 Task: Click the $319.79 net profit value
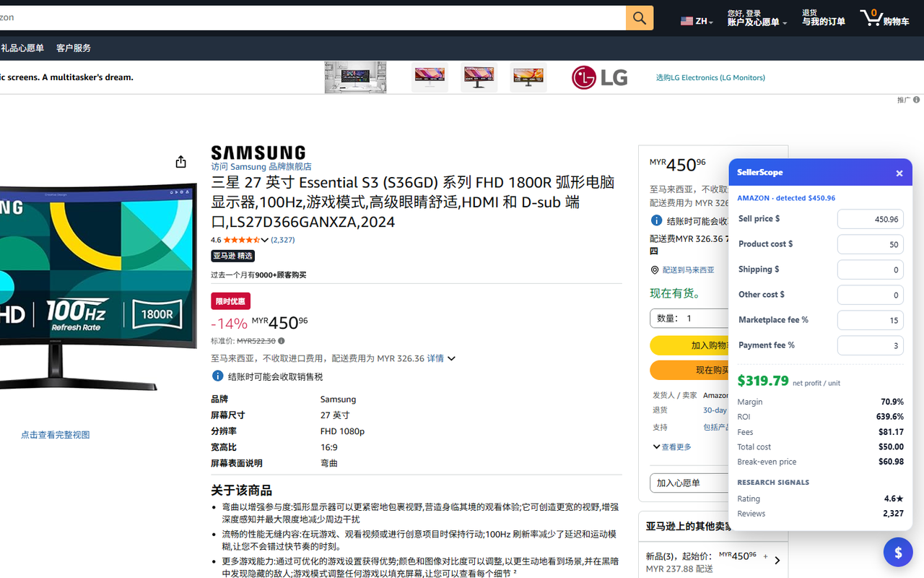point(763,381)
